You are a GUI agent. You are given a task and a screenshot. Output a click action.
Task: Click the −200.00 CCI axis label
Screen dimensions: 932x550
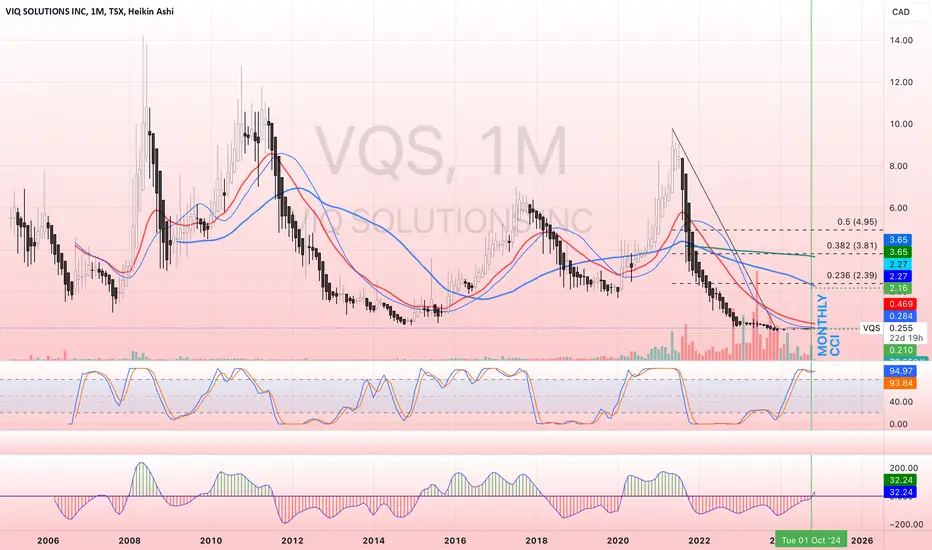904,524
